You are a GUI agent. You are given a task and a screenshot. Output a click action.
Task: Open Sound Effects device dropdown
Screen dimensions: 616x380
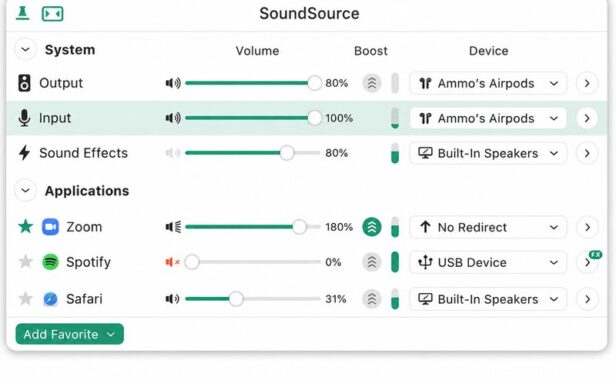point(488,153)
